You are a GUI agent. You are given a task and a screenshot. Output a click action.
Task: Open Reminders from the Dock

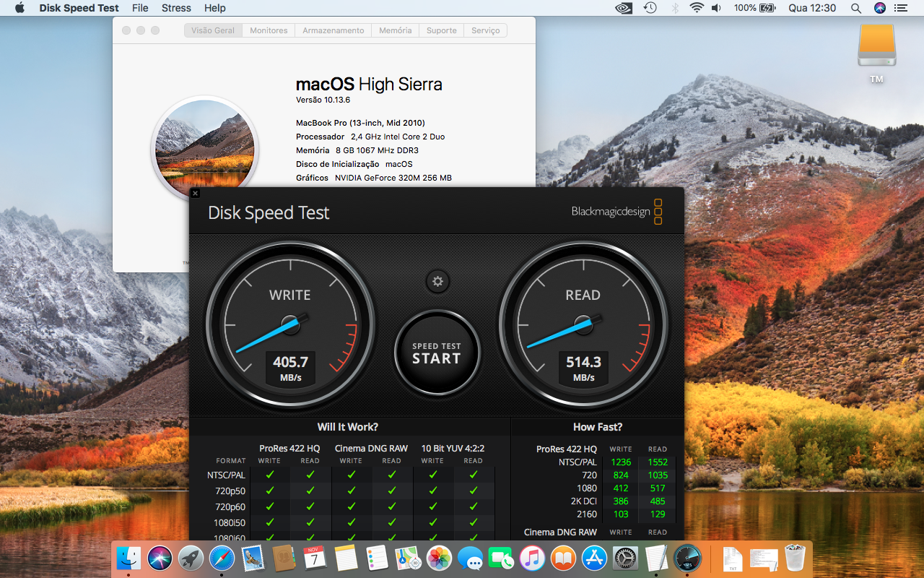coord(377,558)
